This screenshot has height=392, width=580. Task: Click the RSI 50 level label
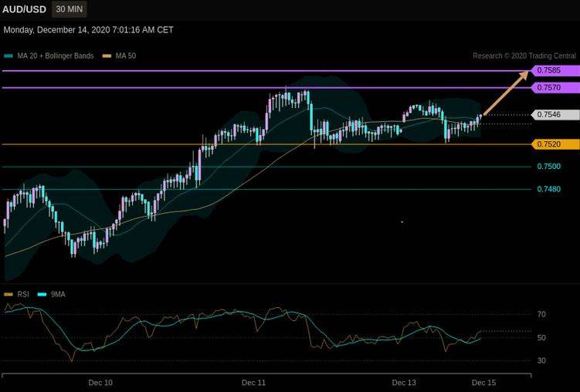coord(541,338)
